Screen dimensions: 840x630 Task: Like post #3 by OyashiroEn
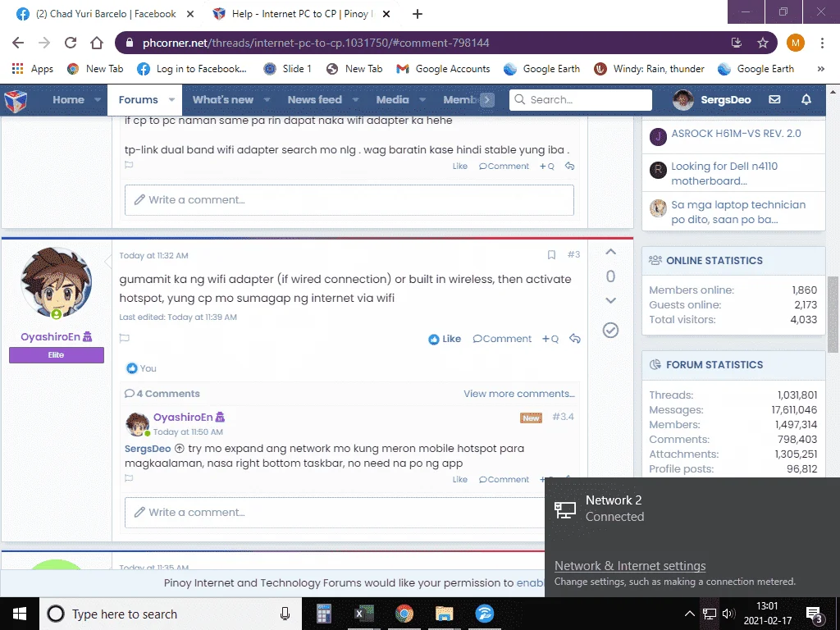[445, 339]
